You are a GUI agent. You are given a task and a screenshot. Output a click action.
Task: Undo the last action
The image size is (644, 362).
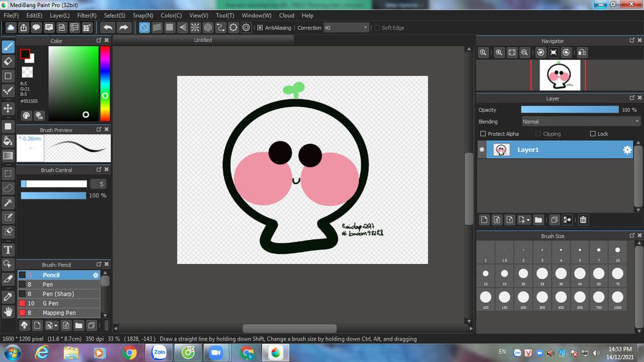coord(108,28)
